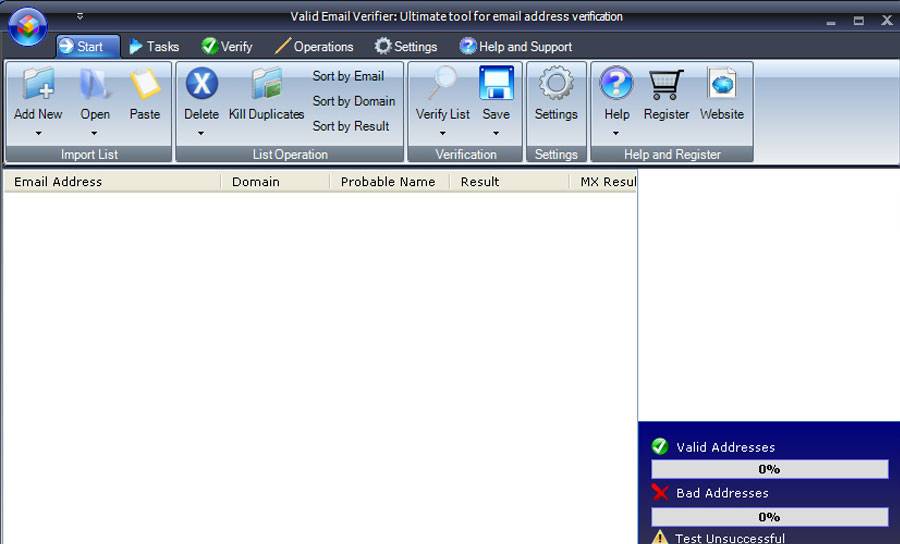Viewport: 900px width, 544px height.
Task: Click the Register shopping cart icon
Action: coord(666,85)
